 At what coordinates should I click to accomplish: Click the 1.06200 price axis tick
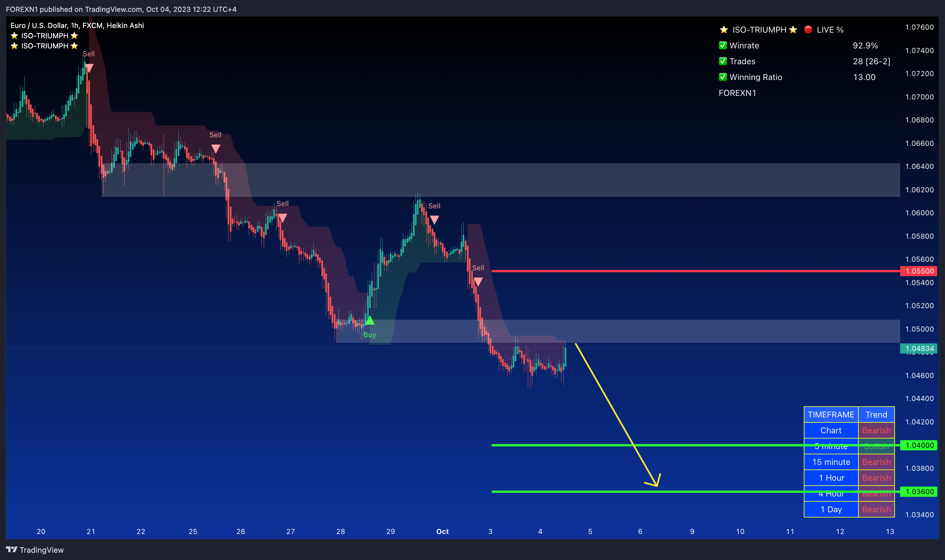[x=919, y=190]
